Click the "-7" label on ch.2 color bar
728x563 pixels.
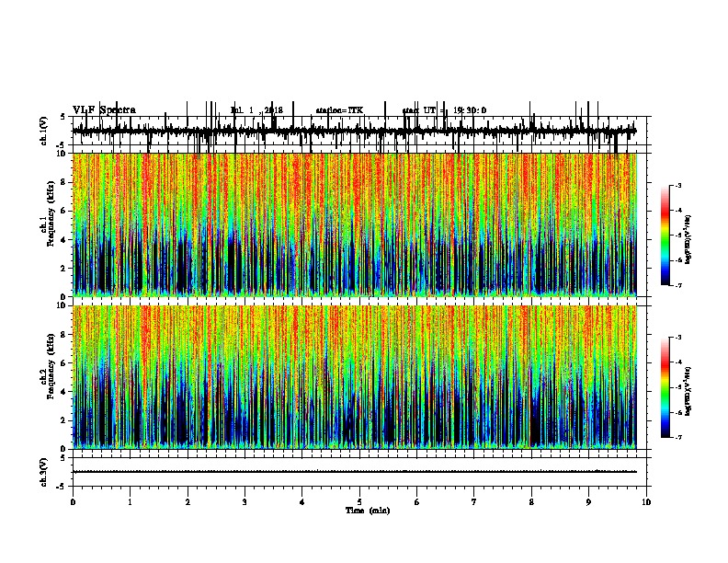click(x=677, y=438)
